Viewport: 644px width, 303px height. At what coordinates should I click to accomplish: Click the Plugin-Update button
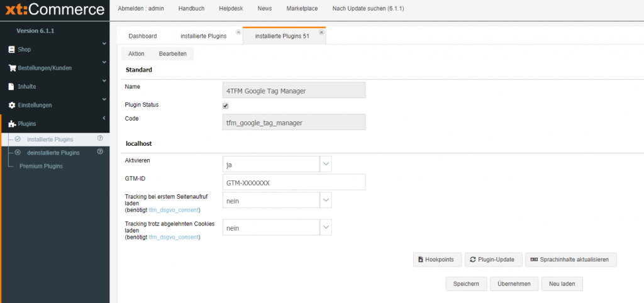click(492, 260)
